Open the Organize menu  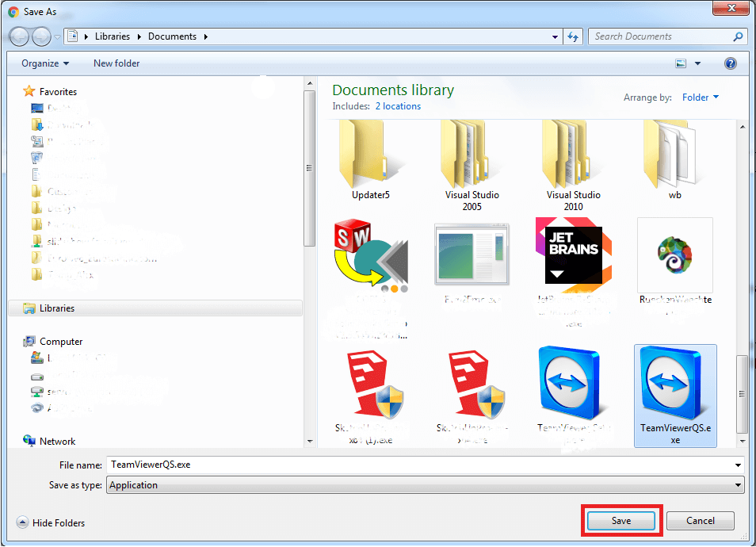point(45,63)
